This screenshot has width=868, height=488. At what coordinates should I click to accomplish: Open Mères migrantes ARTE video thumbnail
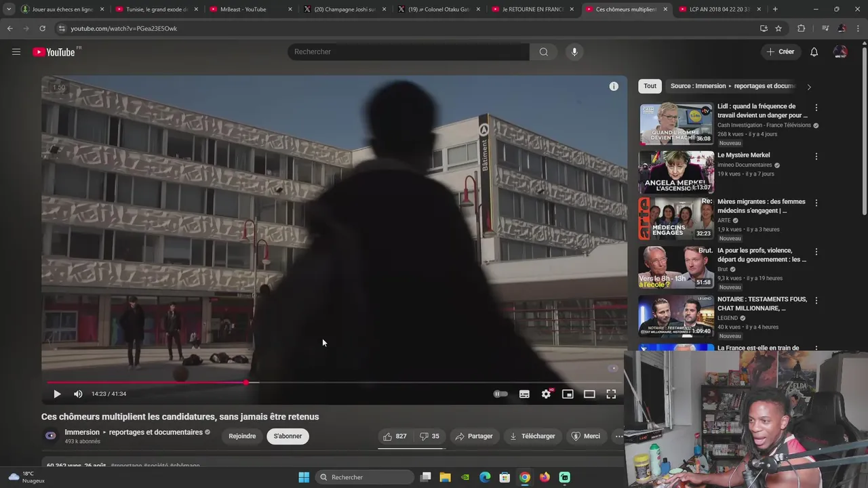[676, 218]
